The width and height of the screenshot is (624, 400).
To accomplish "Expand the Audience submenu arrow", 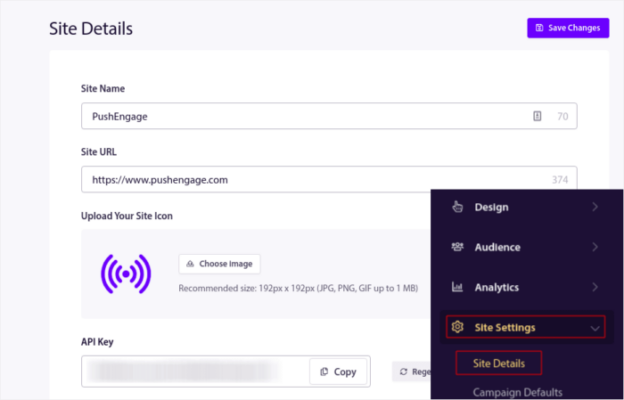I will (596, 247).
